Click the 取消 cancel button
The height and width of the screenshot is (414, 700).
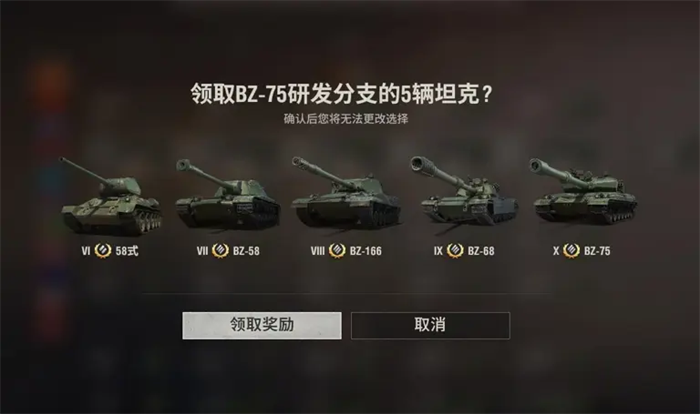point(430,325)
